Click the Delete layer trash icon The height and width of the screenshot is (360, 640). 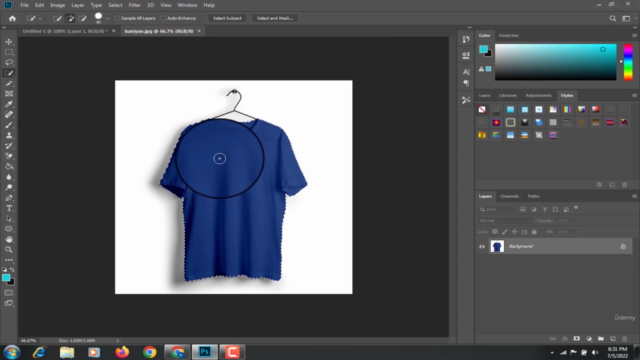(x=624, y=339)
